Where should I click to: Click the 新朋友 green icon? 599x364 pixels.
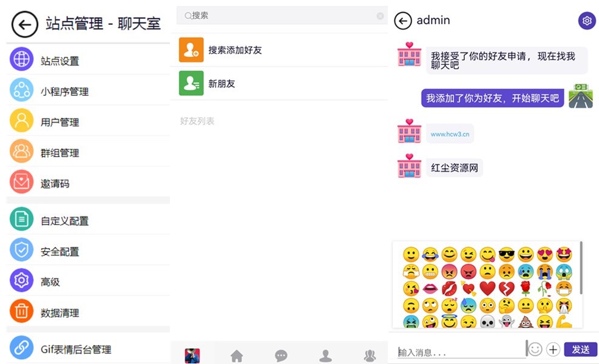pos(191,83)
